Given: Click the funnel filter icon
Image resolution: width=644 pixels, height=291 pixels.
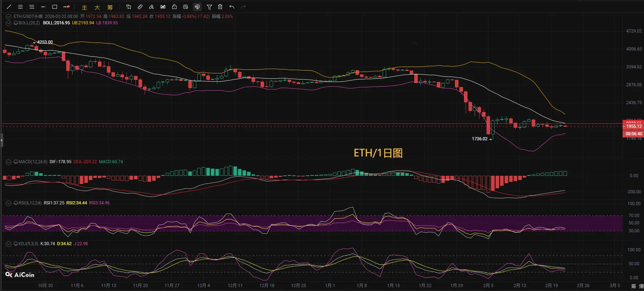Looking at the screenshot, I should tap(209, 7).
